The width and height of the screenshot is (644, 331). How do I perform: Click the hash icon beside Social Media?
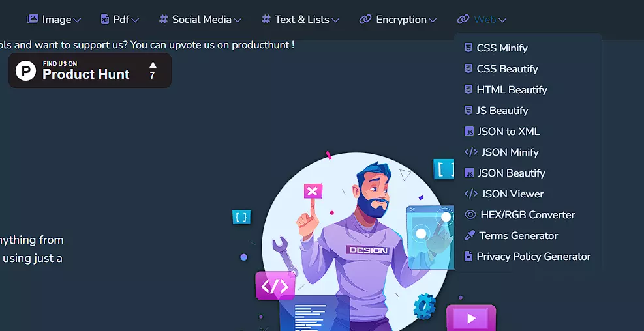coord(164,20)
